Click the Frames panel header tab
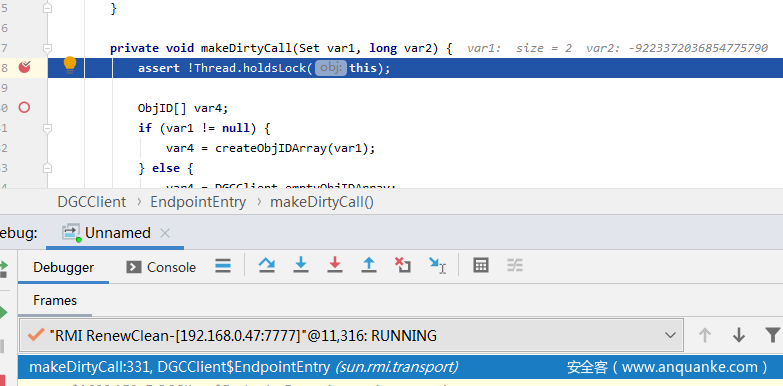The height and width of the screenshot is (386, 783). [55, 300]
